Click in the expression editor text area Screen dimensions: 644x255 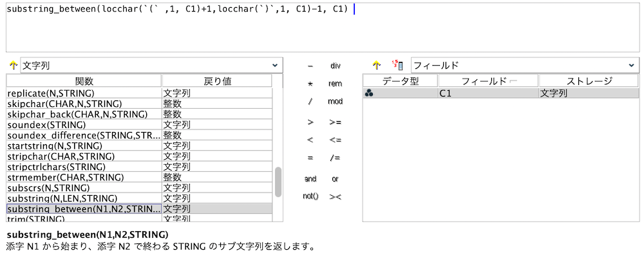(x=323, y=28)
